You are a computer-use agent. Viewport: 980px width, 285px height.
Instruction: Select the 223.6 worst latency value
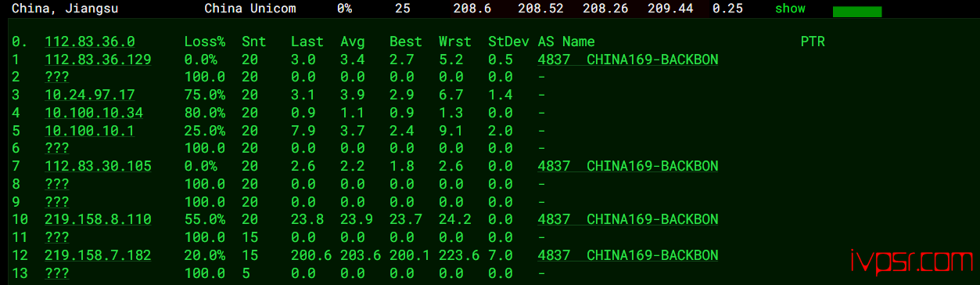459,255
